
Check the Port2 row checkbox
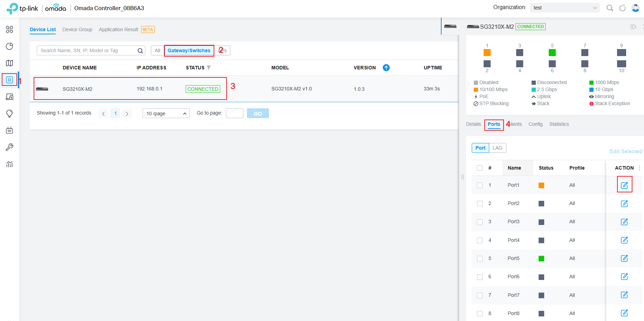[x=480, y=204]
